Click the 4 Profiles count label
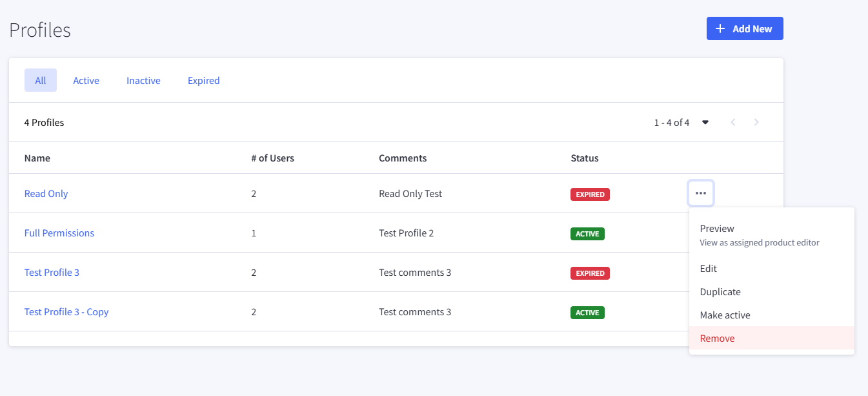Image resolution: width=868 pixels, height=396 pixels. coord(44,122)
